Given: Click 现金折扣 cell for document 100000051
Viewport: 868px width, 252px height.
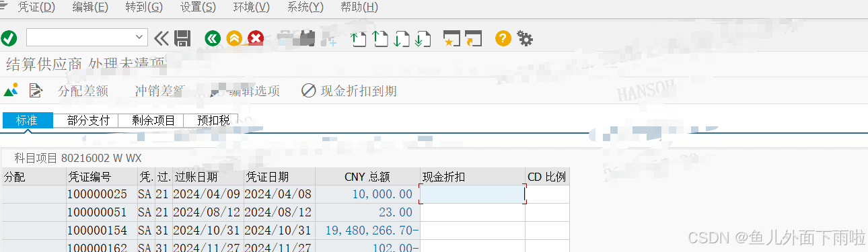Looking at the screenshot, I should tap(472, 212).
